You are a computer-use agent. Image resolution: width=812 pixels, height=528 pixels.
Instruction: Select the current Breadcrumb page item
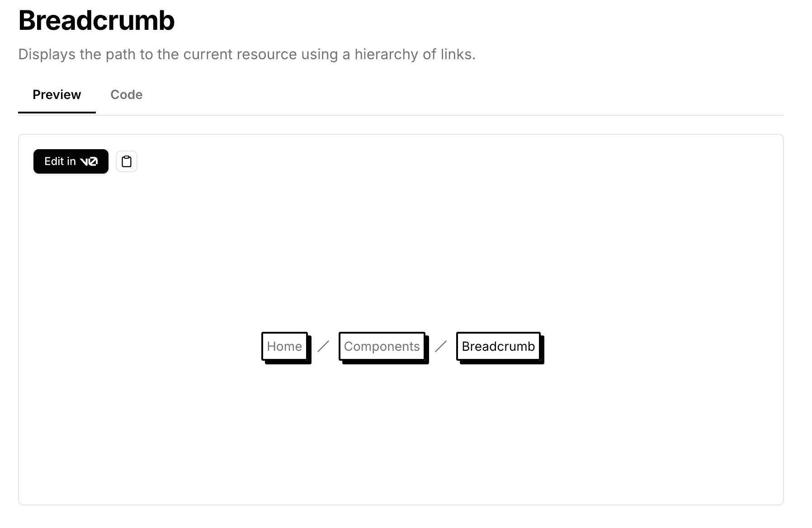(498, 346)
